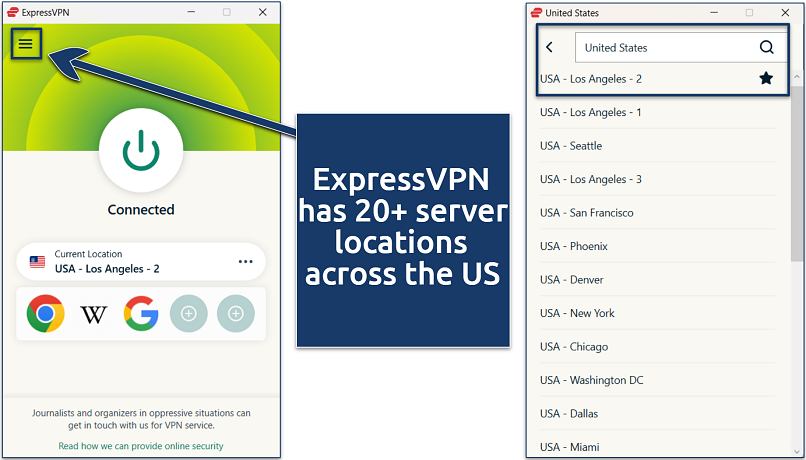The height and width of the screenshot is (460, 806).
Task: Add a shortcut using last plus icon
Action: coord(236,314)
